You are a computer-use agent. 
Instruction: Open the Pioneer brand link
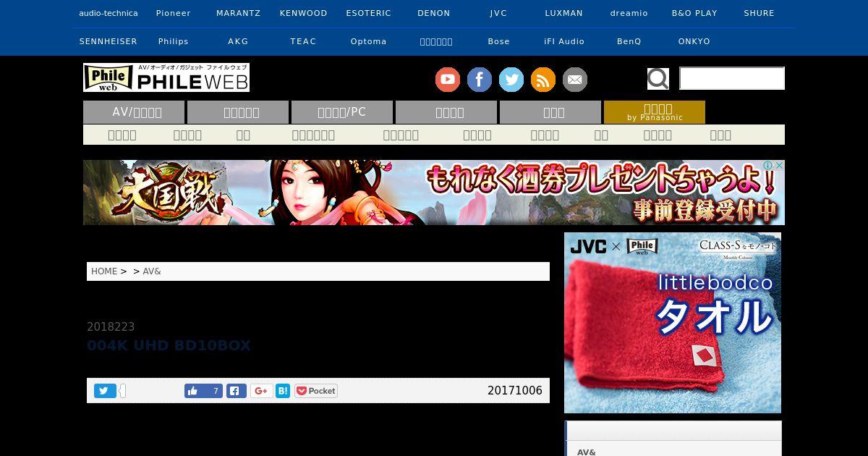coord(174,13)
